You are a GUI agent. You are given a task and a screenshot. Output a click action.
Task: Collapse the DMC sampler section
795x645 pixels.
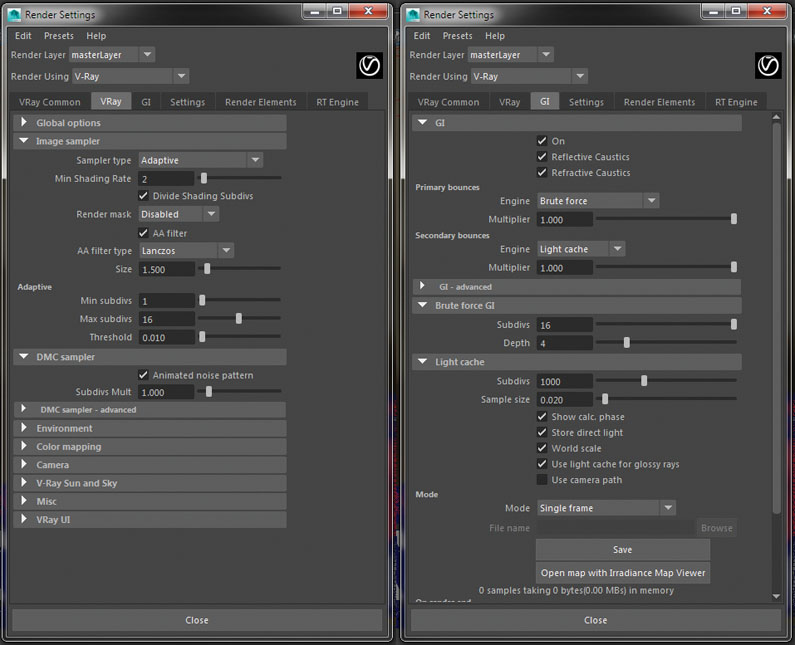coord(150,357)
